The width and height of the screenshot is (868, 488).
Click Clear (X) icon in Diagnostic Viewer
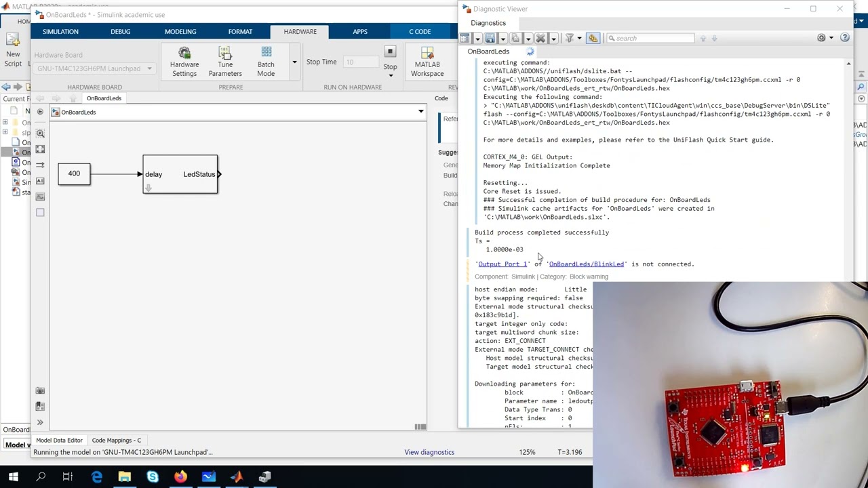pyautogui.click(x=540, y=38)
